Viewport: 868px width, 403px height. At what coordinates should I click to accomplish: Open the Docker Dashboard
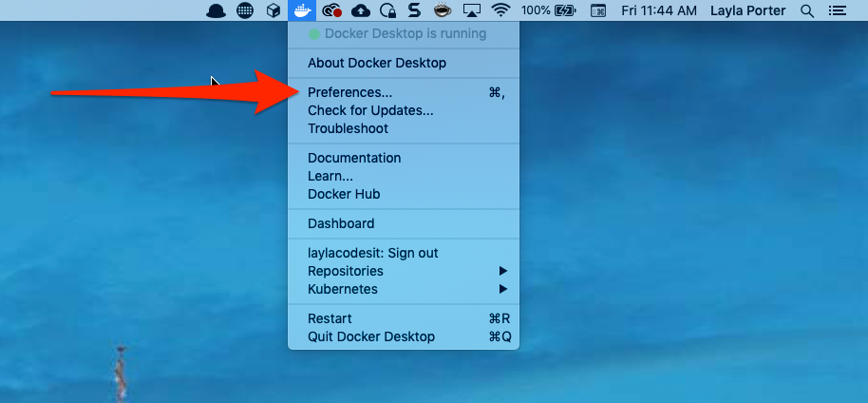(405, 223)
